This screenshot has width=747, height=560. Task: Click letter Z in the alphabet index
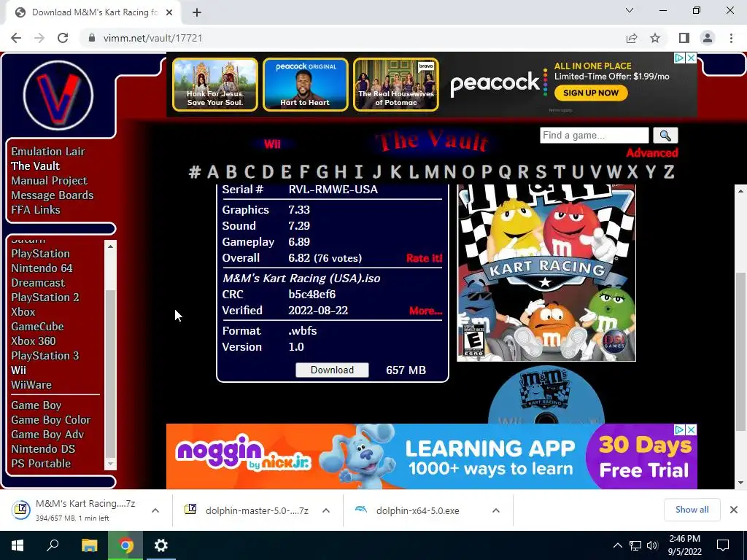tap(669, 171)
